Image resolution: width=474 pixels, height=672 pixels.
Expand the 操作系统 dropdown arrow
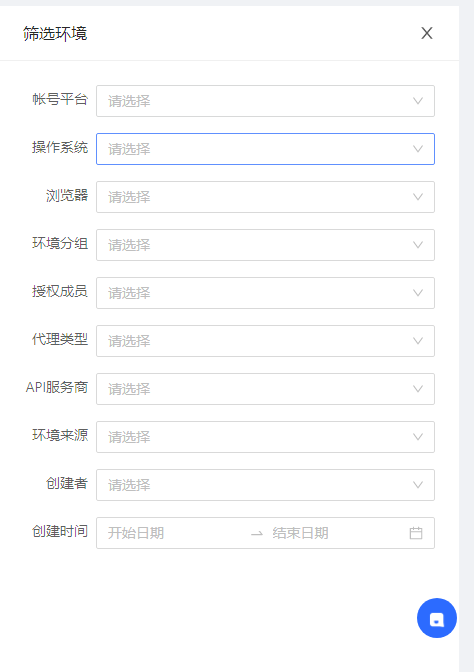coord(418,149)
